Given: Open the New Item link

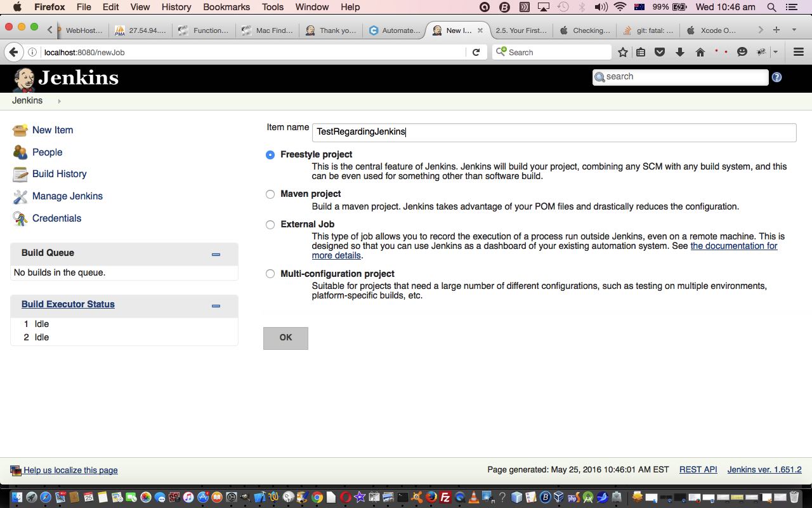Looking at the screenshot, I should pos(53,130).
